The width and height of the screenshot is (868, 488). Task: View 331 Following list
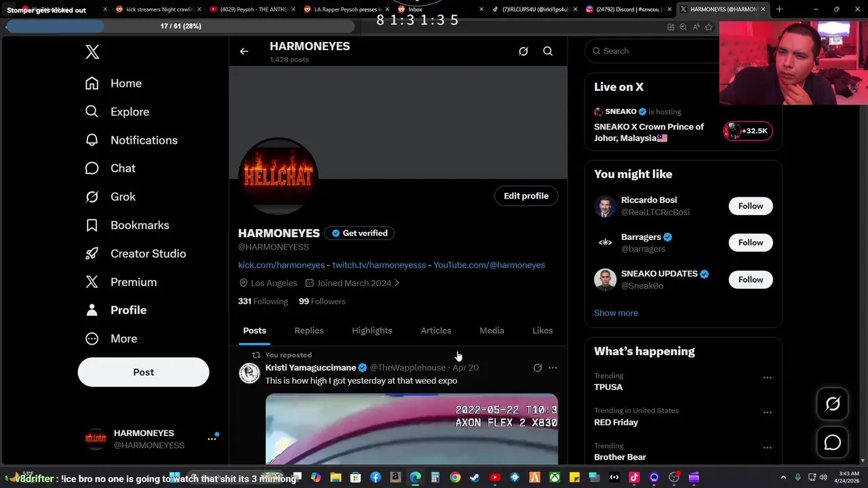click(263, 301)
